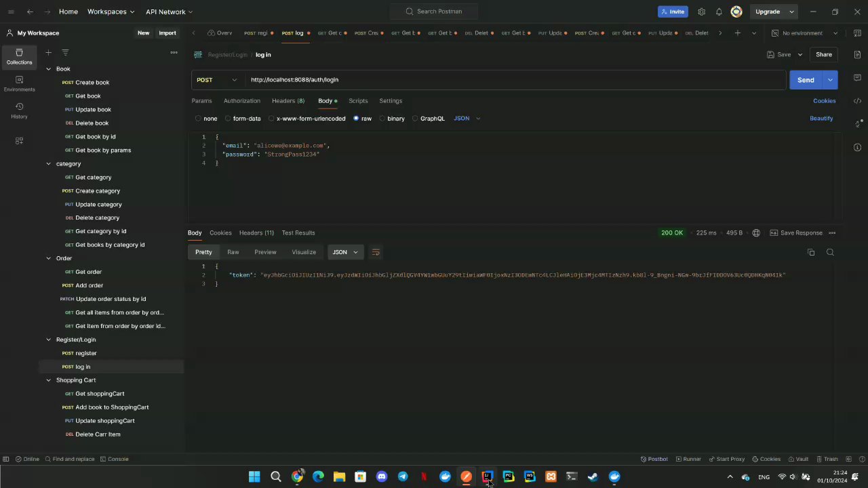The height and width of the screenshot is (488, 868).
Task: Click the Import button
Action: (x=167, y=33)
